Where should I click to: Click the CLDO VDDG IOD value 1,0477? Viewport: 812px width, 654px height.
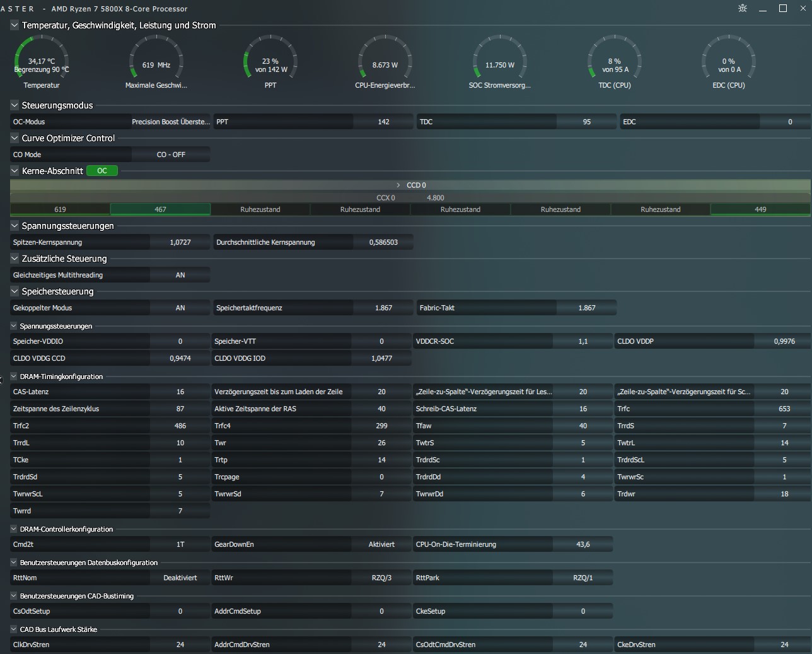point(381,358)
